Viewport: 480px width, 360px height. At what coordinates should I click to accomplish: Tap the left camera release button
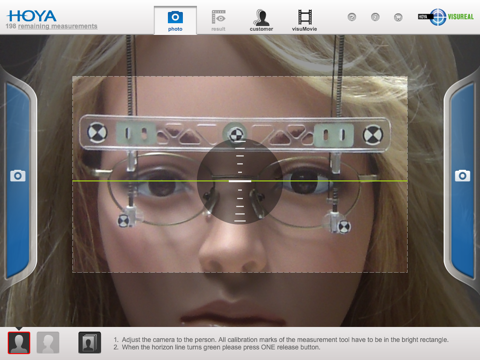coord(18,176)
